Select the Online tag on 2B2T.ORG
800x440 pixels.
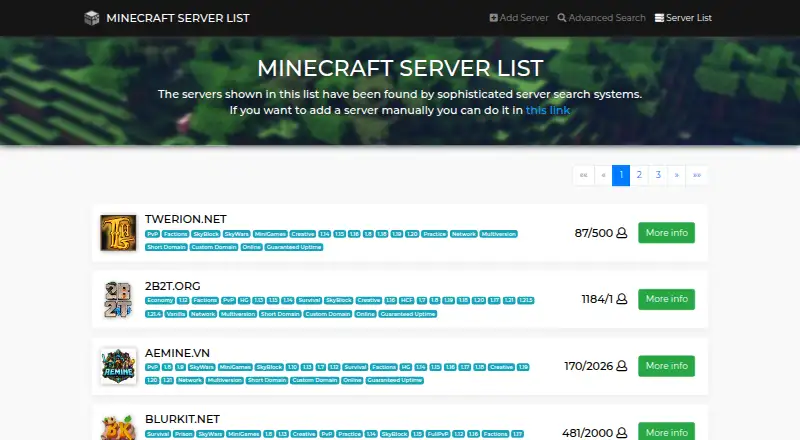pos(365,314)
